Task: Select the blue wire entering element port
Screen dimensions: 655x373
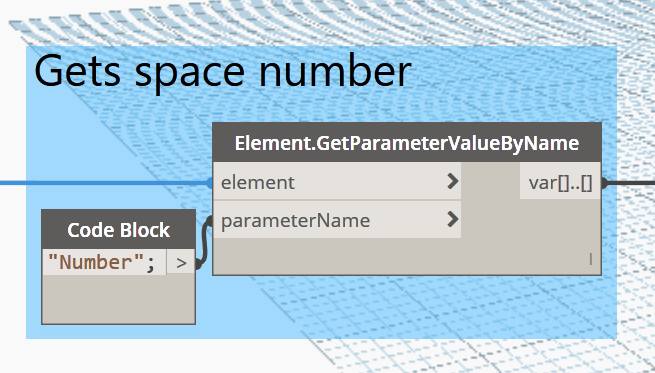Action: click(x=104, y=183)
